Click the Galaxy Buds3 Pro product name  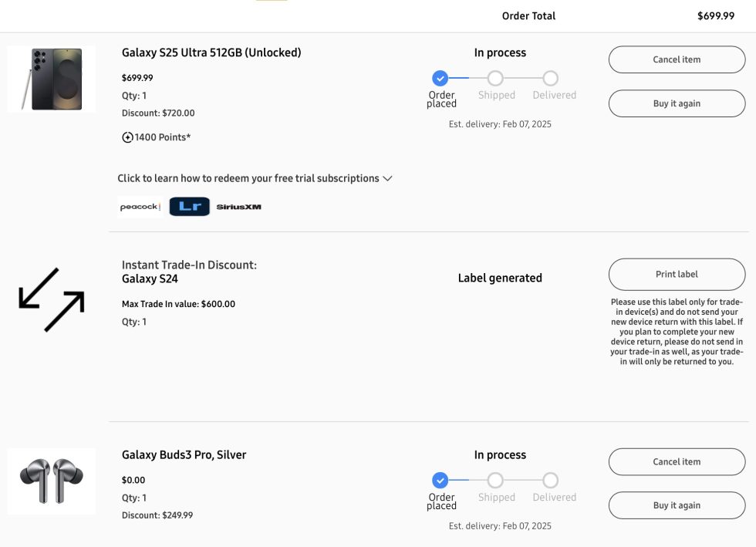pyautogui.click(x=184, y=454)
